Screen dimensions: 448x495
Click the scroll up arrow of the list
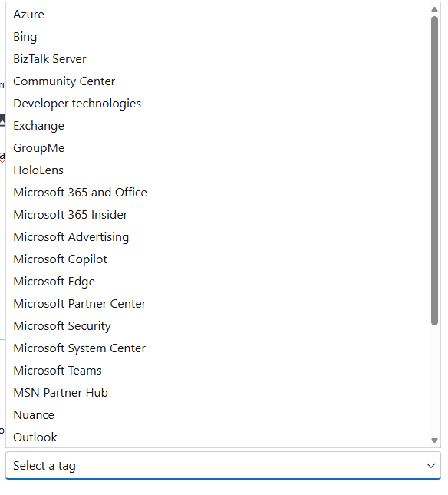[434, 9]
